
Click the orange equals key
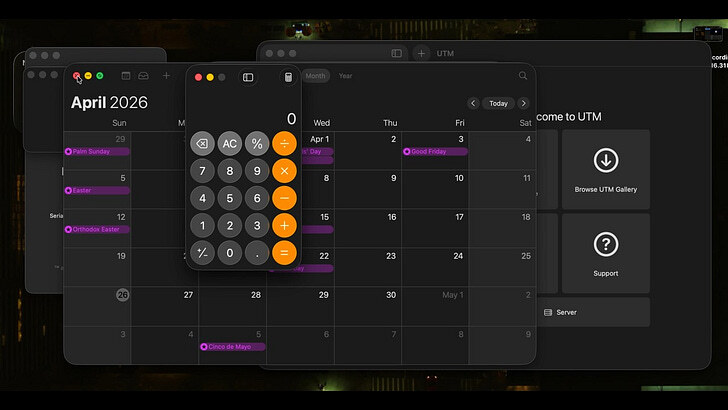tap(284, 253)
